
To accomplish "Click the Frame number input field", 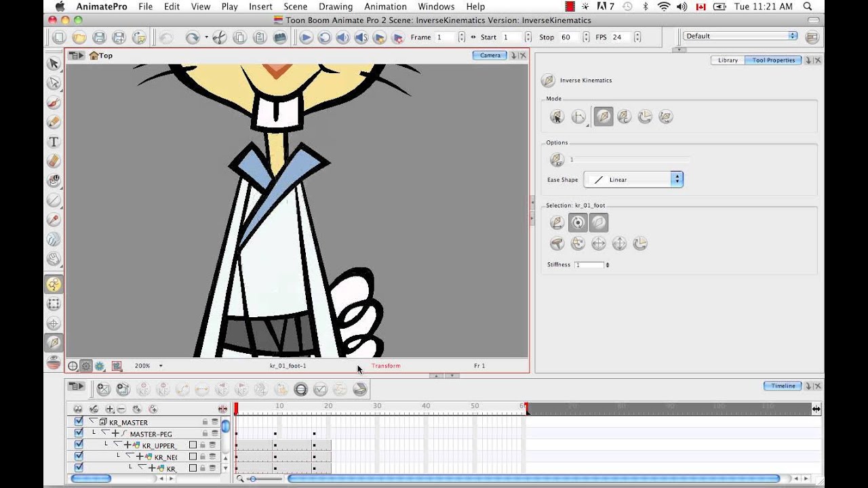I will (x=446, y=37).
